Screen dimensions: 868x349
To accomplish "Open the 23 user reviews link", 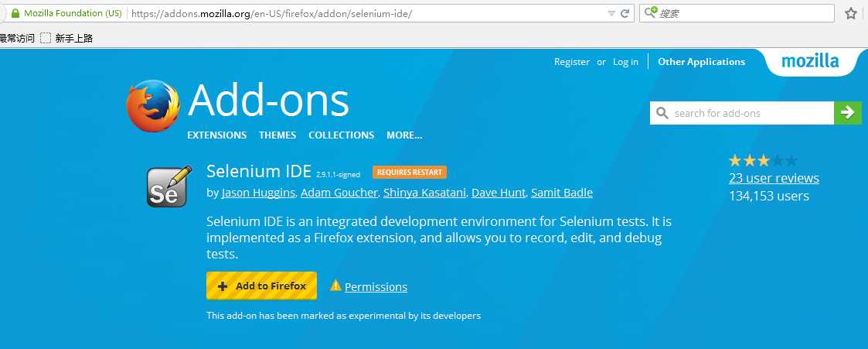I will coord(774,179).
